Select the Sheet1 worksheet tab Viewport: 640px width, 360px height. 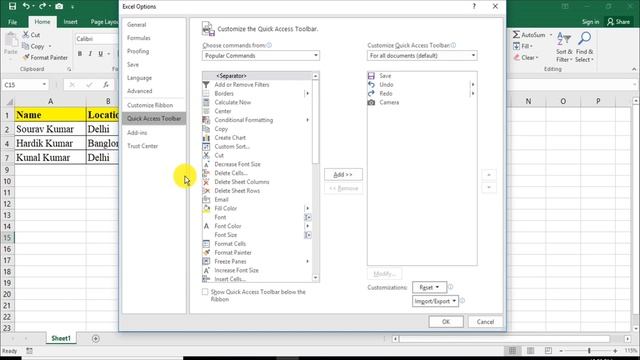click(x=61, y=338)
